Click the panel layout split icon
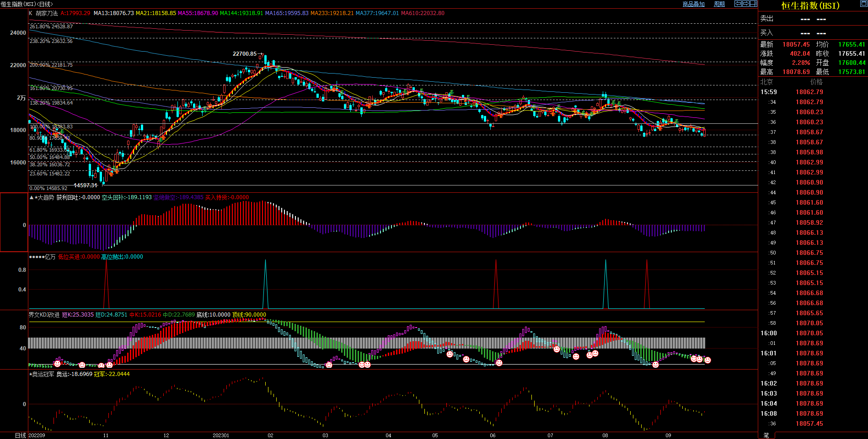The height and width of the screenshot is (439, 868). (753, 4)
